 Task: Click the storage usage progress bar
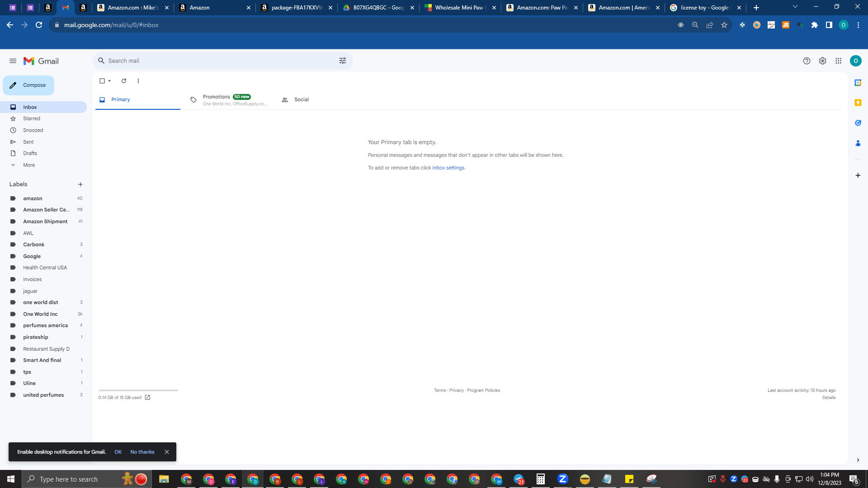(138, 390)
